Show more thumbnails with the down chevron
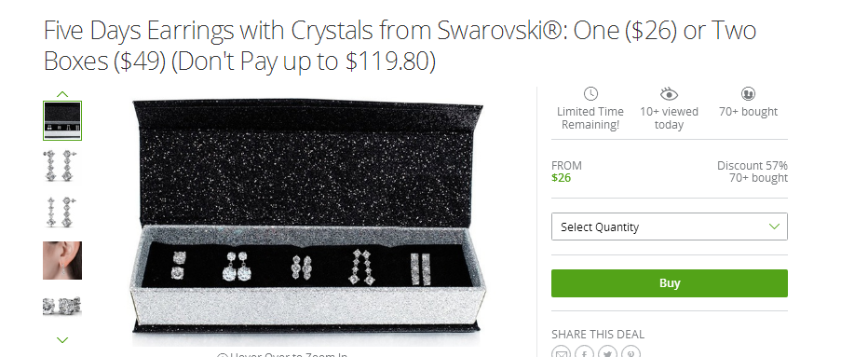This screenshot has width=868, height=357. pos(62,340)
